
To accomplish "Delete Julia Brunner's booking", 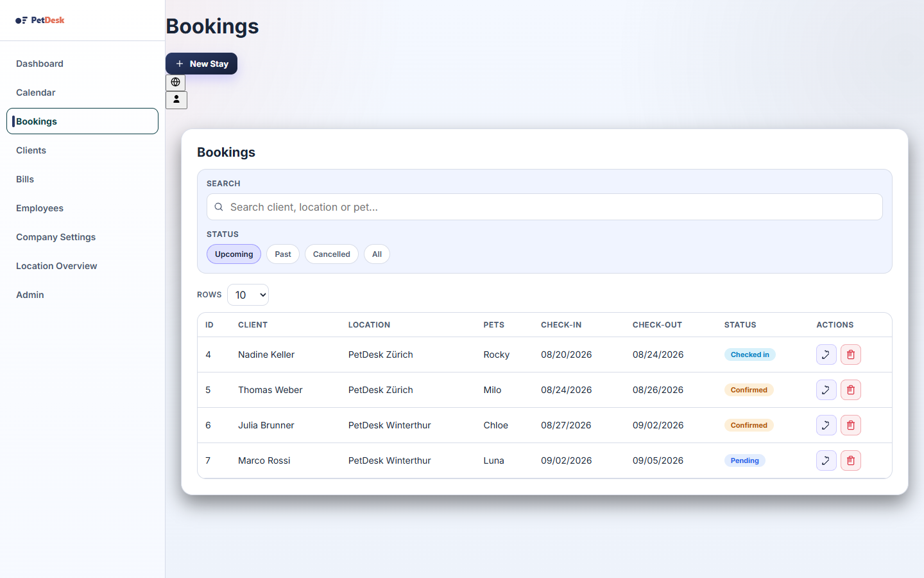I will point(850,425).
